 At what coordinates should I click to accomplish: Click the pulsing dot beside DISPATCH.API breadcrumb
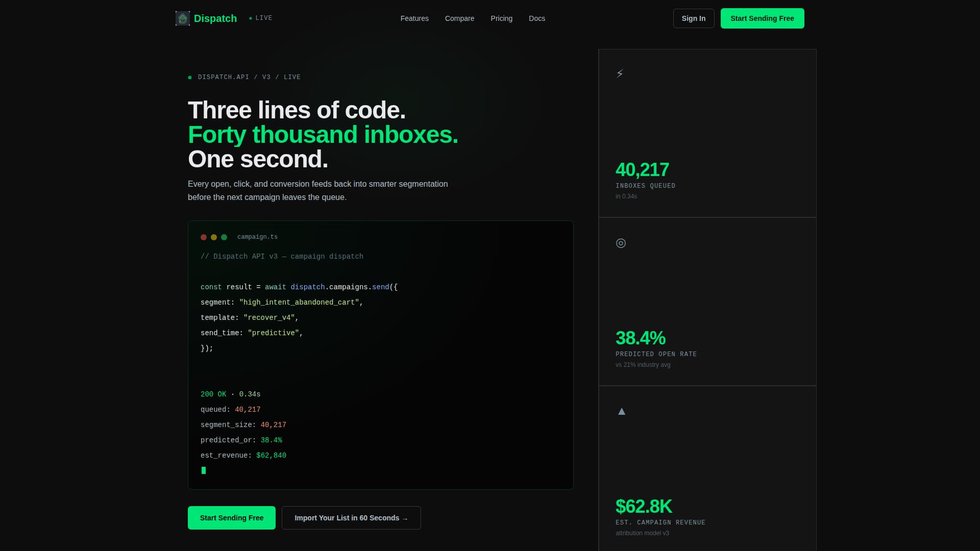click(x=190, y=77)
